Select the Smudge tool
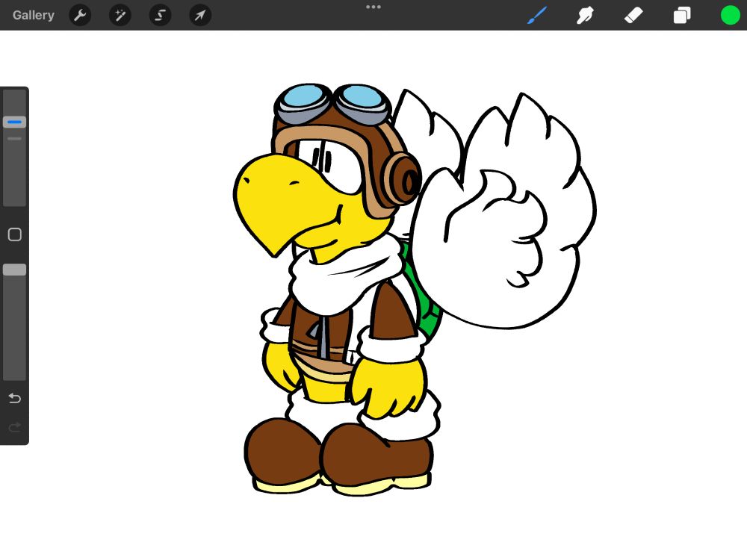The image size is (747, 560). [x=585, y=15]
